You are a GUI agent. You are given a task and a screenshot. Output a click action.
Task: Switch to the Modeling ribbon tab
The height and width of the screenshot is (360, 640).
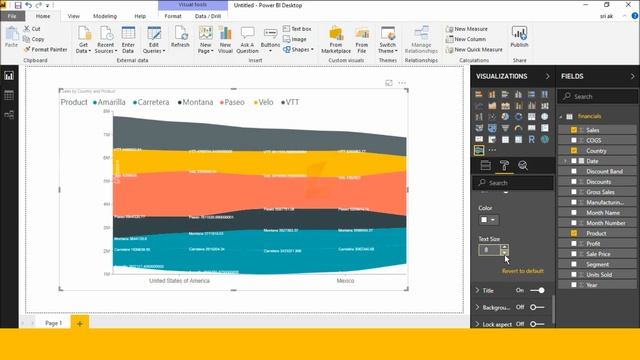pyautogui.click(x=105, y=16)
